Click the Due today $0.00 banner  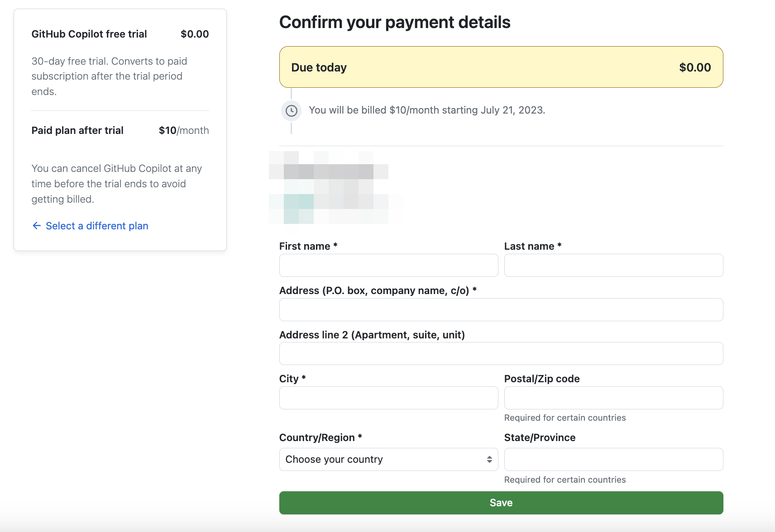pyautogui.click(x=501, y=67)
